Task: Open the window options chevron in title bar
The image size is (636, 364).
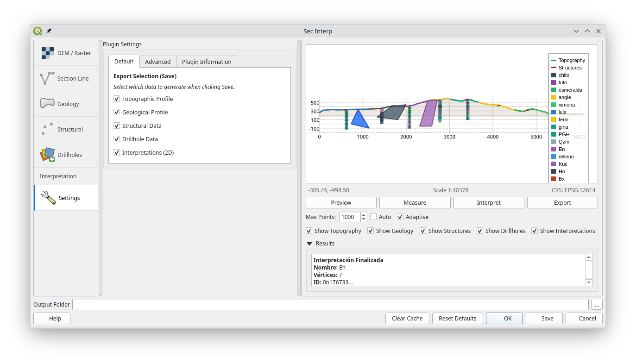Action: 576,31
